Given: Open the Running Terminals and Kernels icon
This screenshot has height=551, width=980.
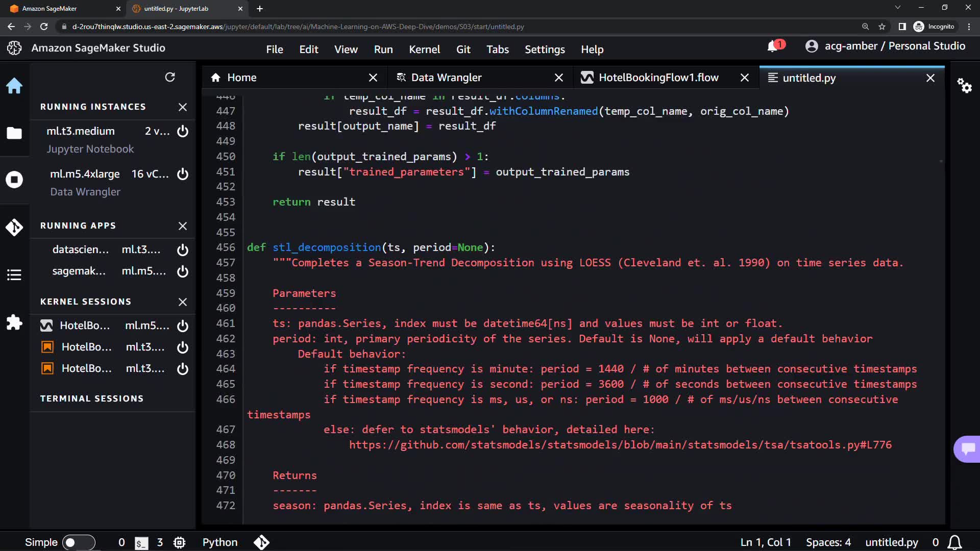Looking at the screenshot, I should click(14, 180).
